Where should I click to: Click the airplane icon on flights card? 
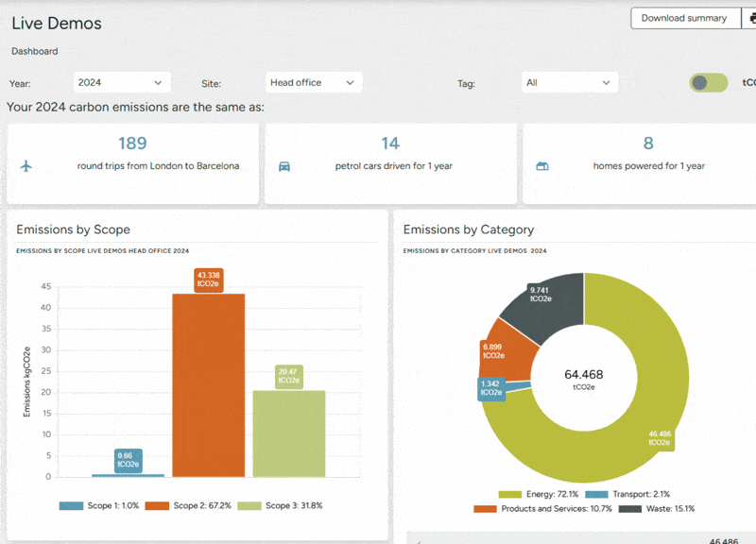click(x=26, y=166)
